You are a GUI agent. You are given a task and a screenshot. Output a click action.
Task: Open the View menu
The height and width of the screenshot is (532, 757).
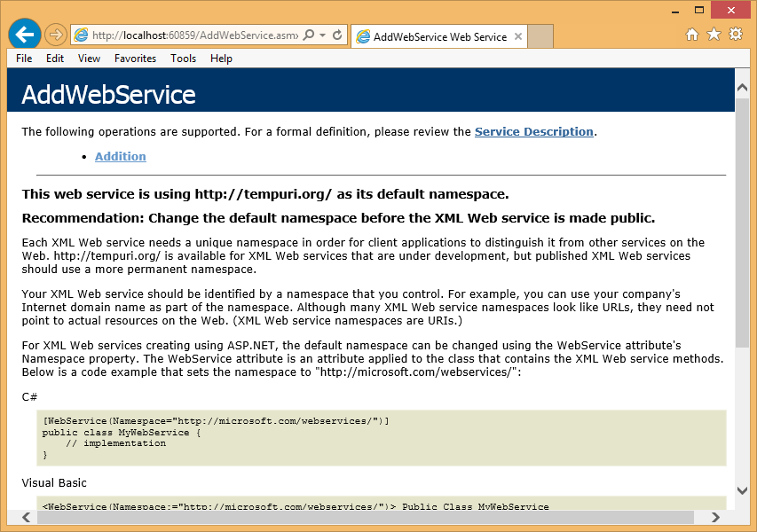point(88,59)
